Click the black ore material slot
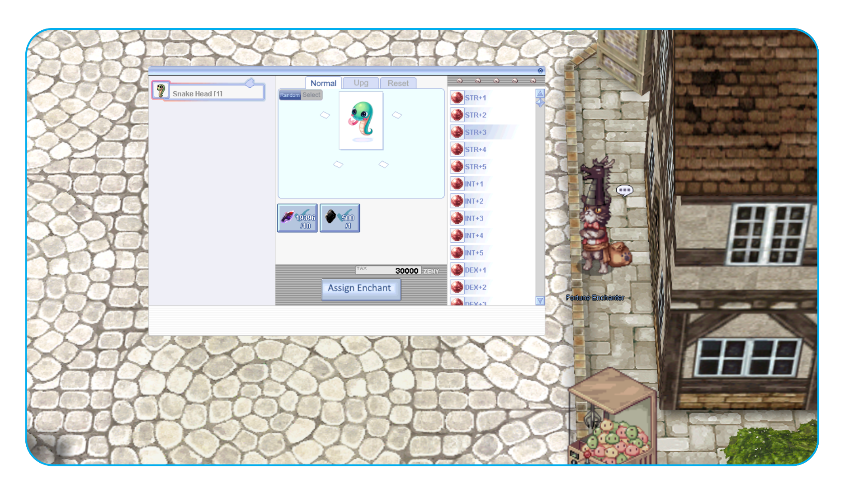 click(340, 218)
